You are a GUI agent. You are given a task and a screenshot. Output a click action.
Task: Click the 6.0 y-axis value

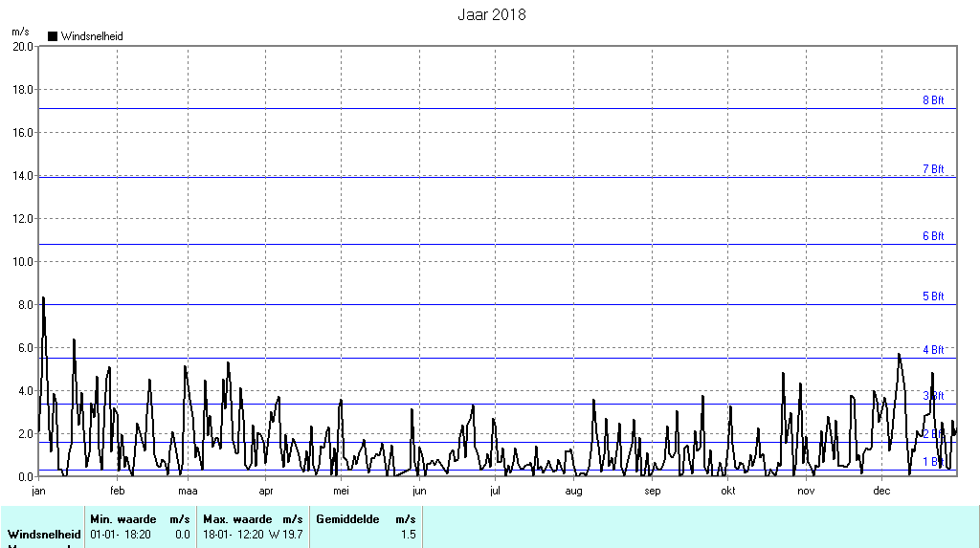(x=26, y=348)
